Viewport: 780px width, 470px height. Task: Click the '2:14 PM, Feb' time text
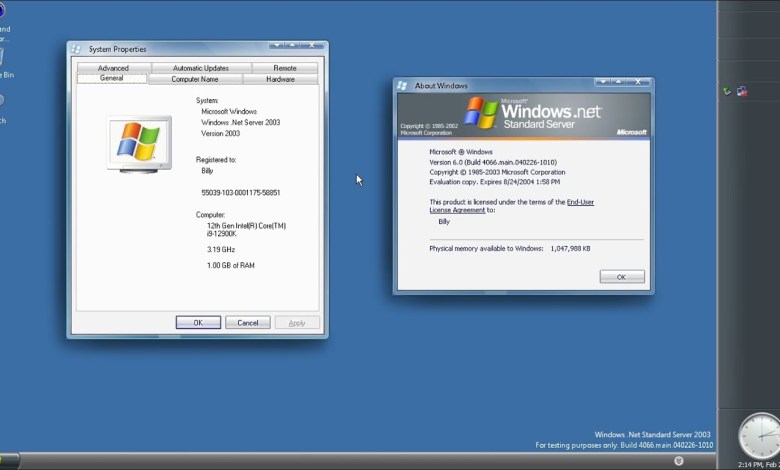tap(759, 465)
